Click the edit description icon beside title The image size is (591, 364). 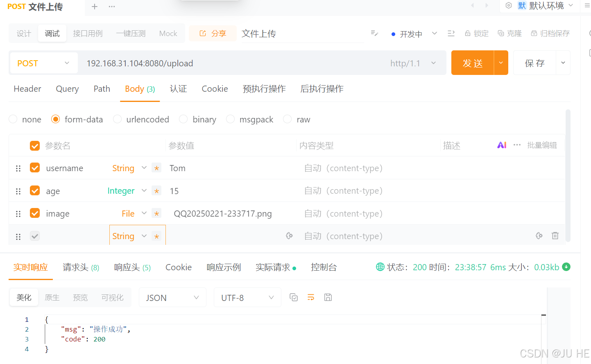tap(374, 33)
